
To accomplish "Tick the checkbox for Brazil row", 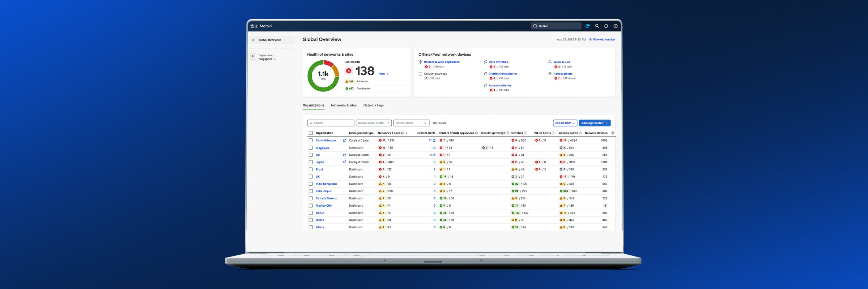I will pyautogui.click(x=311, y=169).
